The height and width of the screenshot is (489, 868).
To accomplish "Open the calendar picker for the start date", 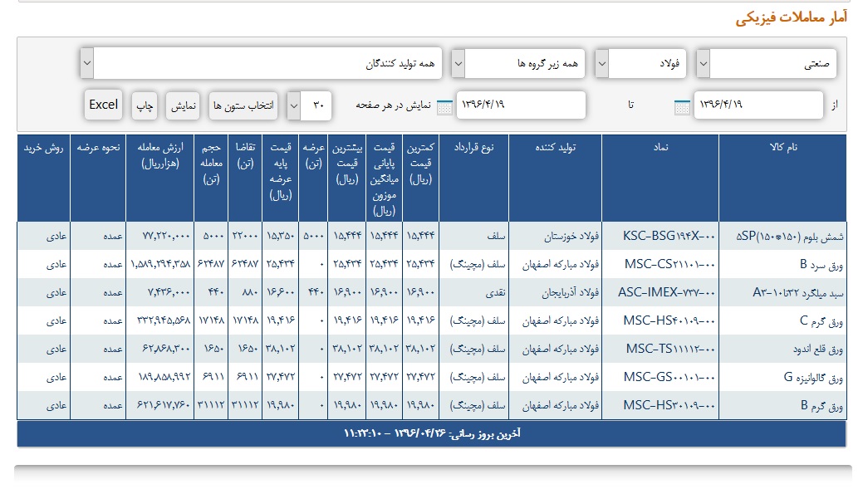I will 682,105.
